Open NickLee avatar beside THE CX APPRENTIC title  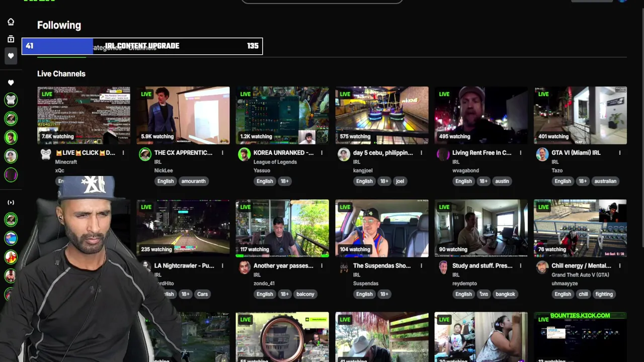click(x=145, y=154)
